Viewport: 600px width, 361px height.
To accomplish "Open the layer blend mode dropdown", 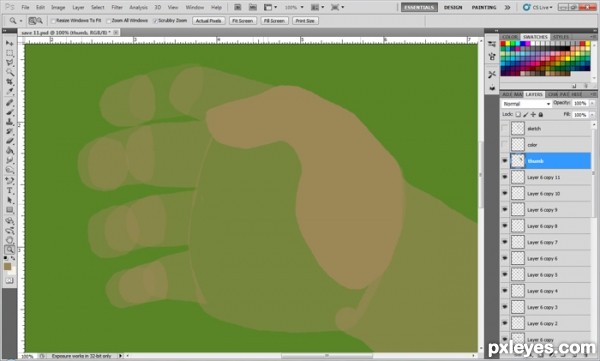I will pyautogui.click(x=526, y=104).
